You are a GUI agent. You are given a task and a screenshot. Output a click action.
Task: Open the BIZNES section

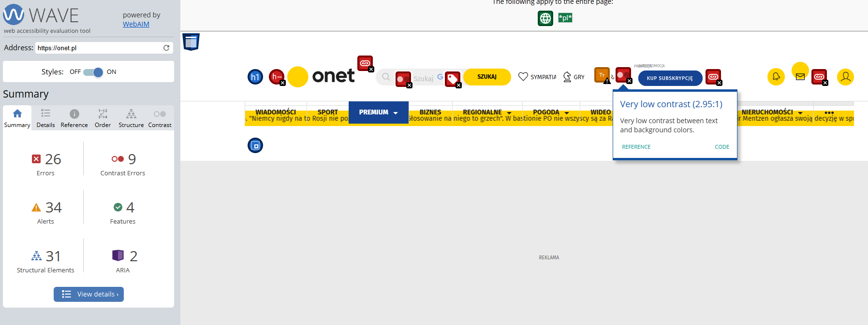coord(430,112)
